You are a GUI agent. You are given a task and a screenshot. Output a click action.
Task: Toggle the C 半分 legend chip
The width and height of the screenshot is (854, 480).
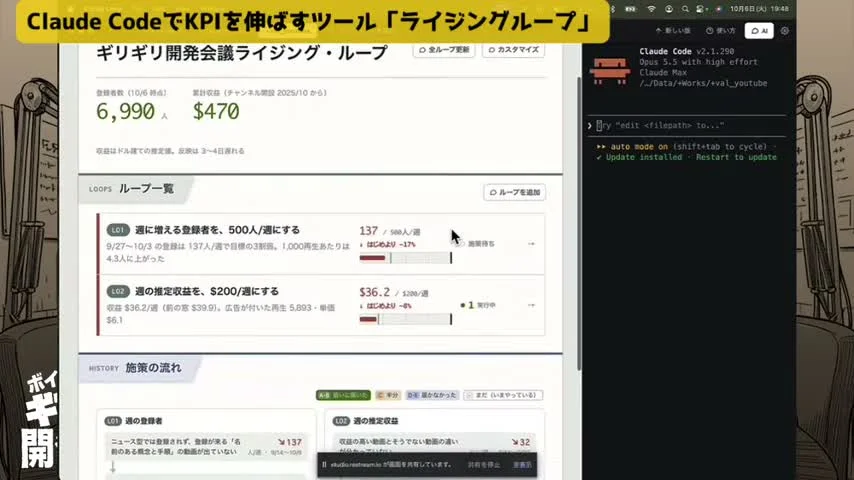pyautogui.click(x=388, y=395)
